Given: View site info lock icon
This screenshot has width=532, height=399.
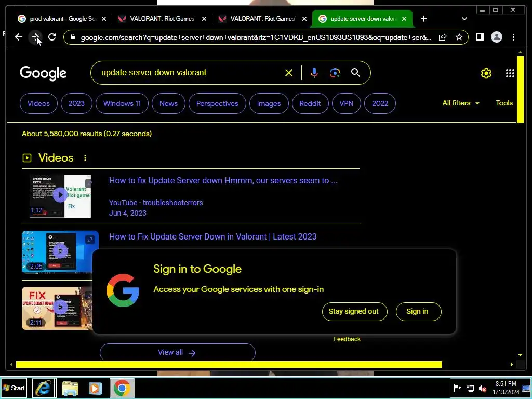Looking at the screenshot, I should click(72, 37).
